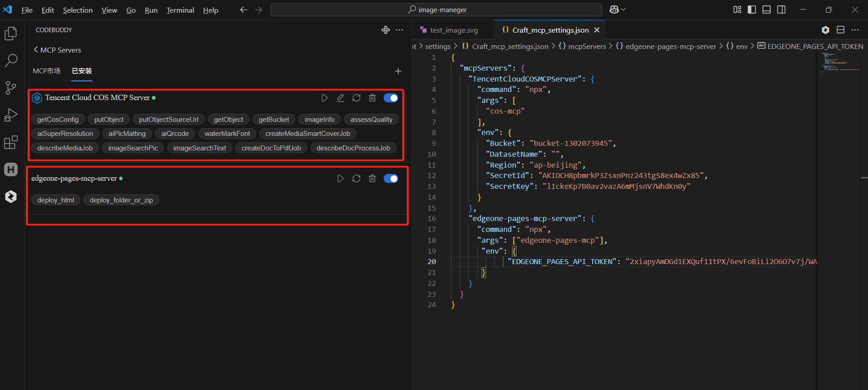The image size is (868, 390).
Task: Open Run and Debug view
Action: coord(11,115)
